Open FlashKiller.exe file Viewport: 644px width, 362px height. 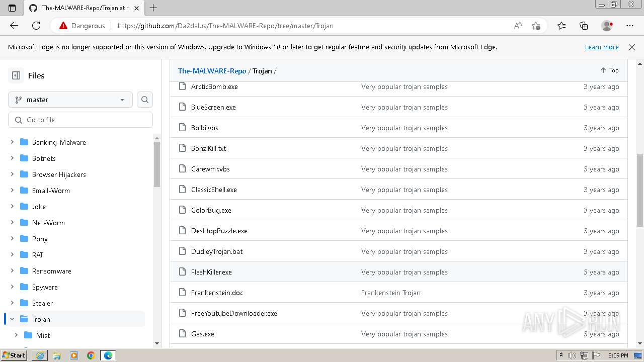pyautogui.click(x=211, y=272)
